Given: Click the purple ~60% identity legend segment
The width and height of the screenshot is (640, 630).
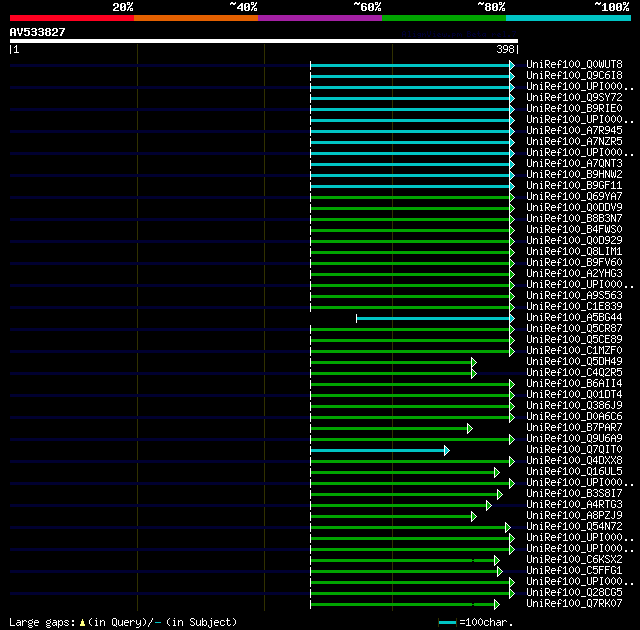Looking at the screenshot, I should (320, 18).
